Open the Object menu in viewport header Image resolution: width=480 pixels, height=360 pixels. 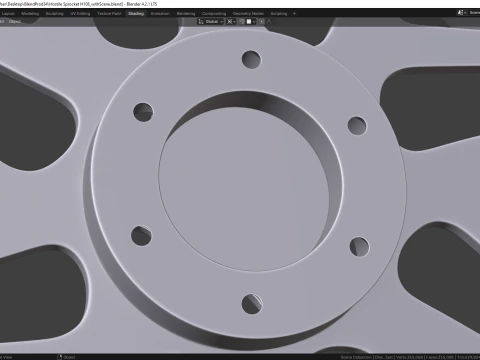click(15, 22)
